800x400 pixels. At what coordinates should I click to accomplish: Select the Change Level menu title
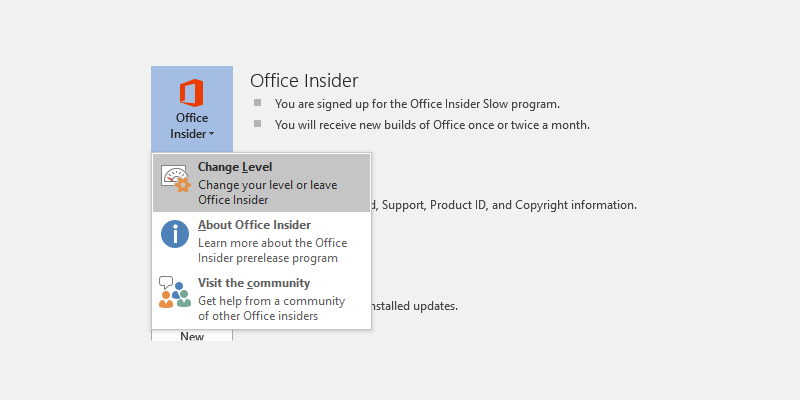235,167
